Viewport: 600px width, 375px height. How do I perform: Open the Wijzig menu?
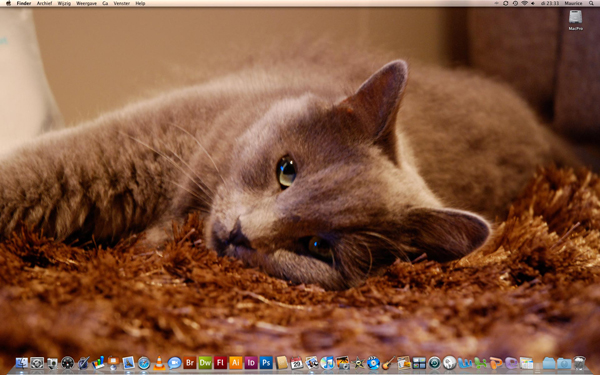(x=64, y=3)
